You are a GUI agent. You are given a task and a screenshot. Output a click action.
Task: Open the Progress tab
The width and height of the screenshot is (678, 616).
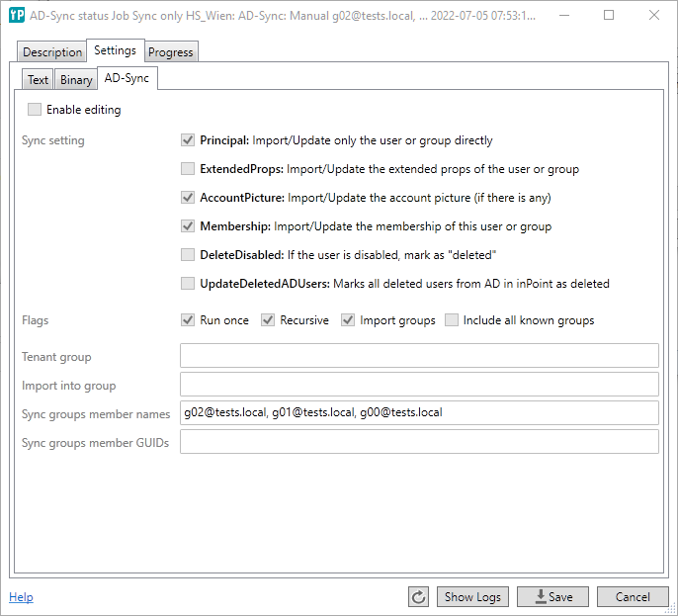click(x=171, y=52)
